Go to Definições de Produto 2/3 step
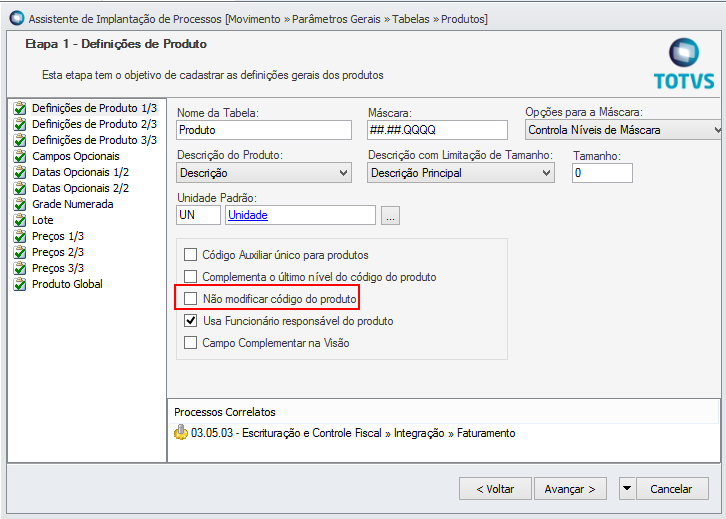 (x=94, y=125)
